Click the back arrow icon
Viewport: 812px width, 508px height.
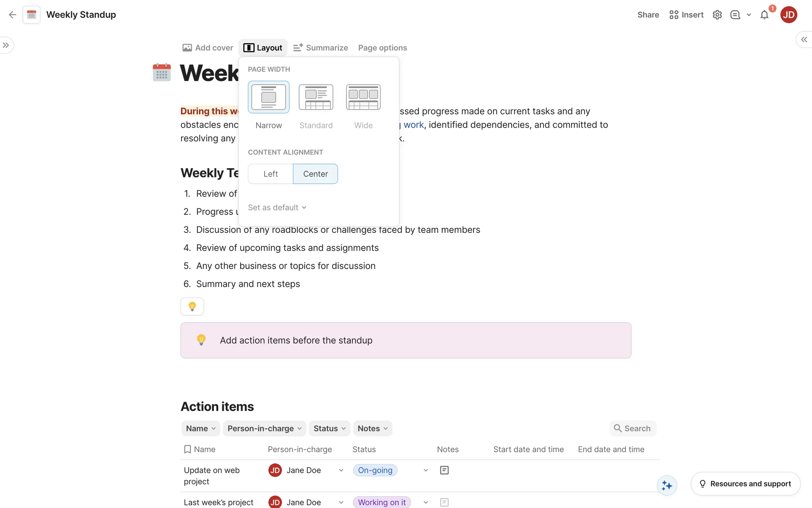click(12, 15)
